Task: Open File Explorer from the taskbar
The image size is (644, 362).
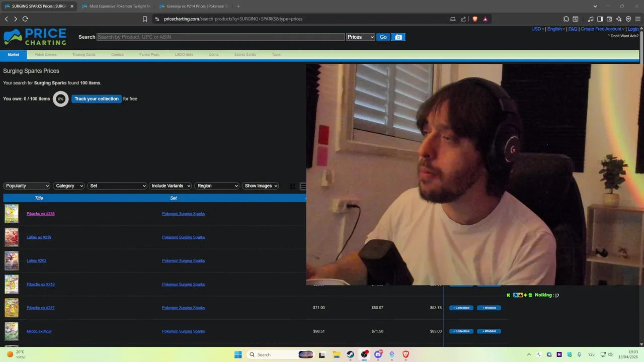Action: click(336, 354)
